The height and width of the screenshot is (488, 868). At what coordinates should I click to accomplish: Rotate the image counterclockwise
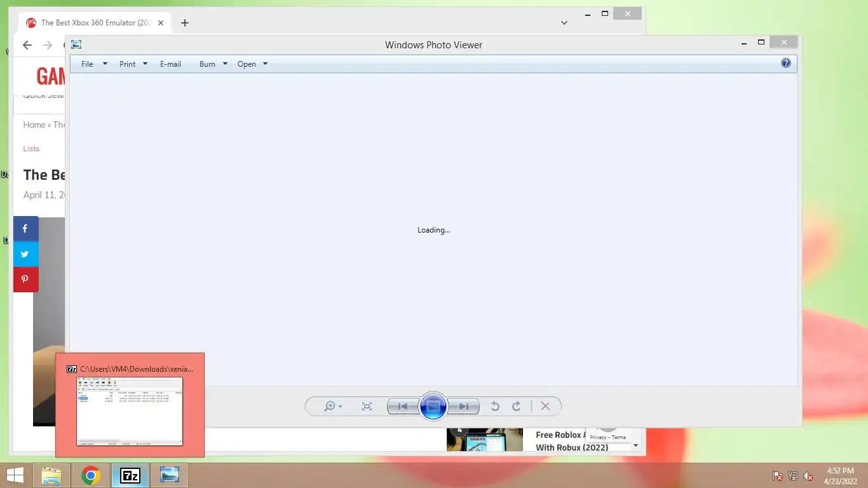[x=495, y=407]
